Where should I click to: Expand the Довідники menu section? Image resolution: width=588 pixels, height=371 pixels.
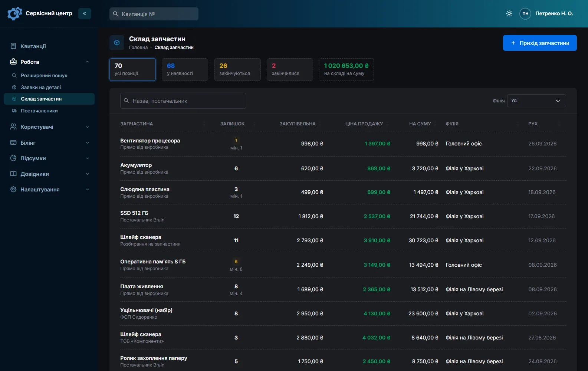pos(88,174)
